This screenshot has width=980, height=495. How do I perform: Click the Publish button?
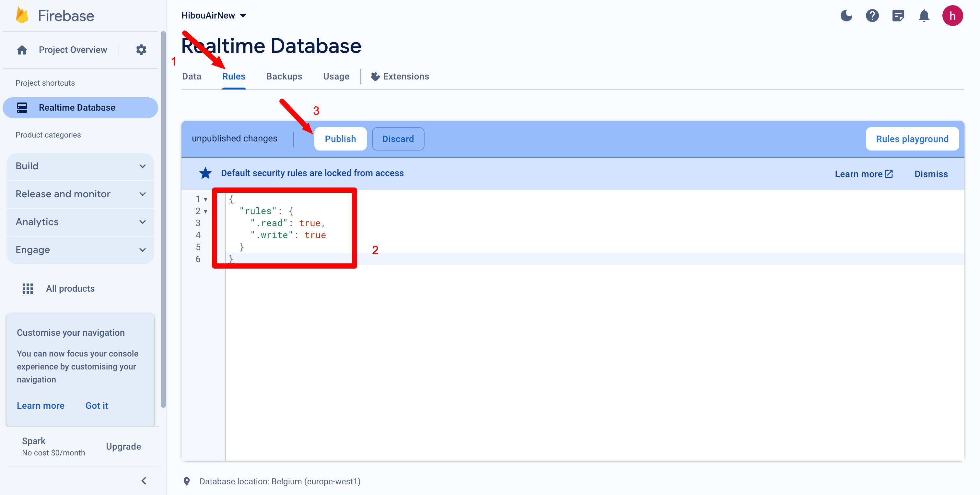click(340, 139)
